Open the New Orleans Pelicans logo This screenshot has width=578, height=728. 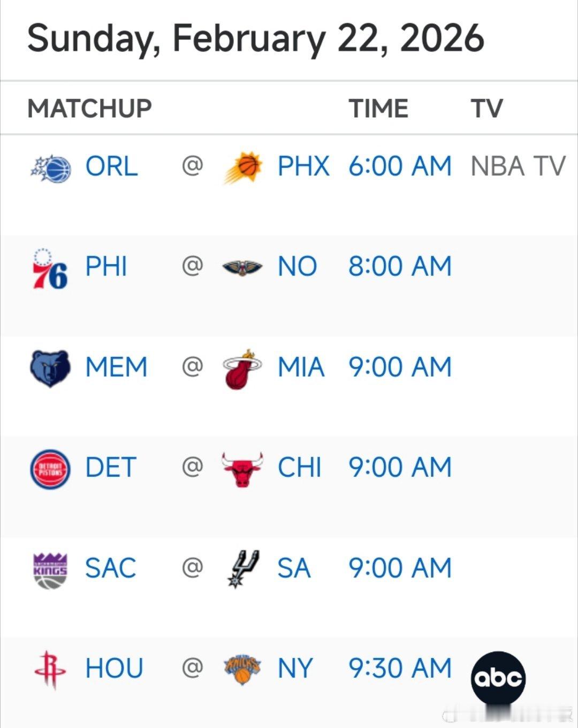[242, 267]
